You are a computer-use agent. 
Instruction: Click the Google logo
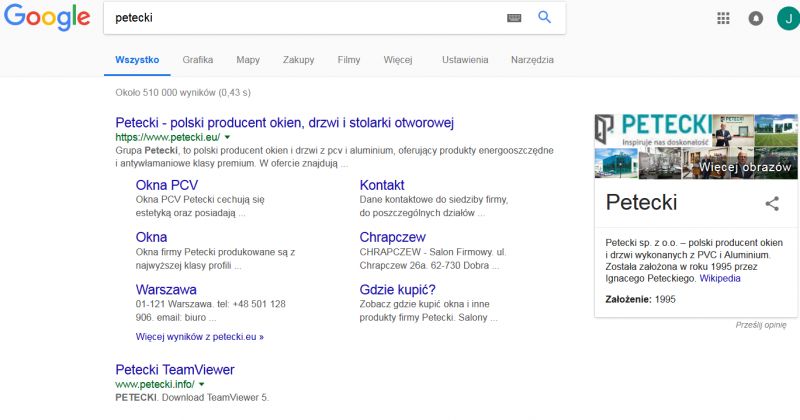[47, 17]
